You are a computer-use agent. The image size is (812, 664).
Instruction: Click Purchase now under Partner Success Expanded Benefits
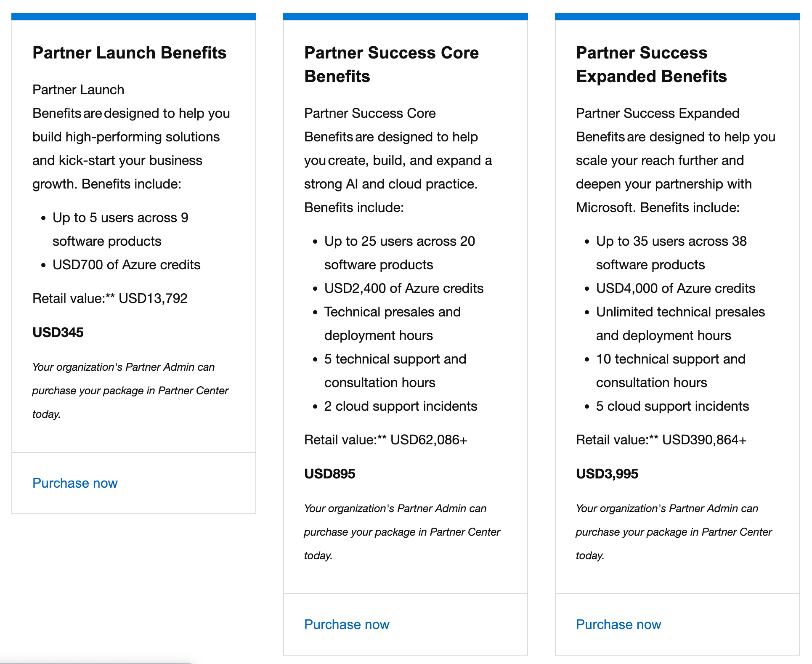618,624
